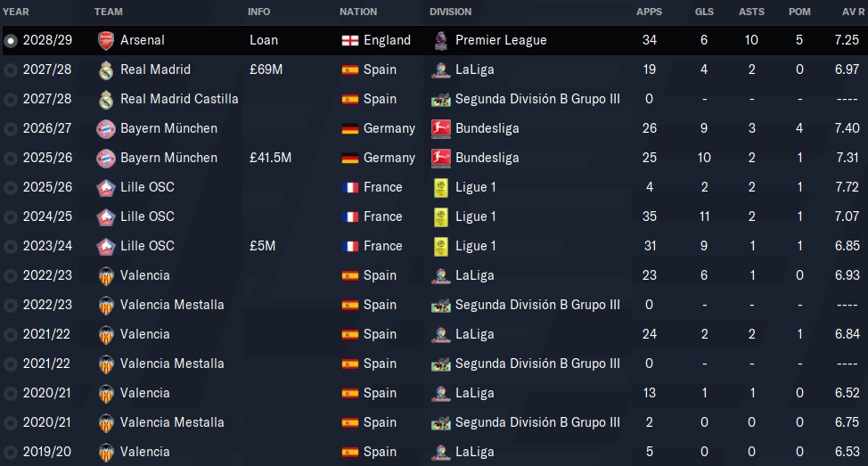Select the 2026/27 Bayern München radio button
This screenshot has width=868, height=466.
pos(11,129)
